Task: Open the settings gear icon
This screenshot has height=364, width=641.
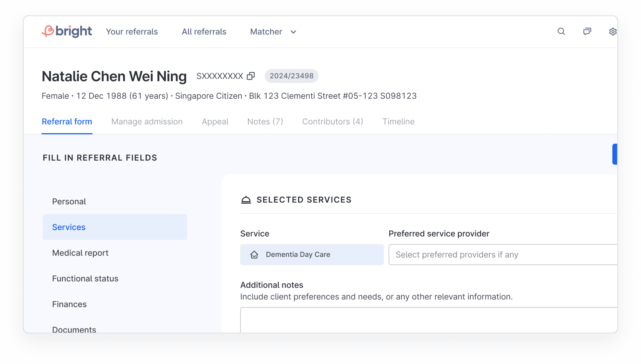Action: point(612,31)
